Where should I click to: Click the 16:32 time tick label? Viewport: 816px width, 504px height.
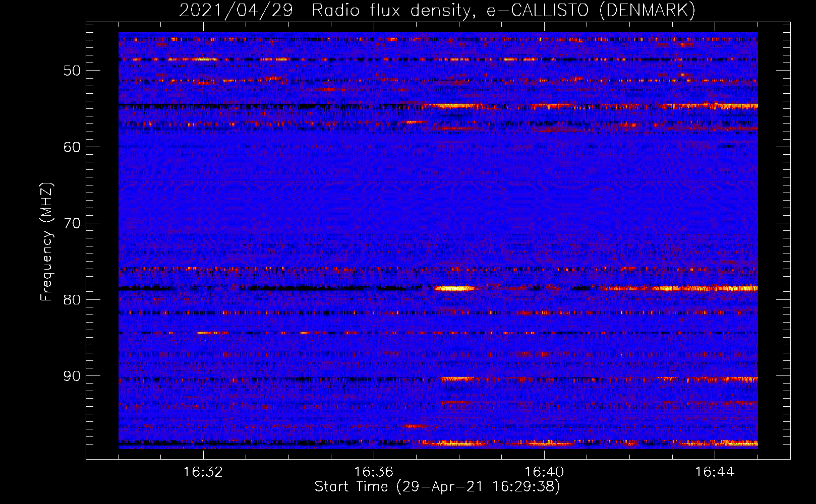tap(203, 472)
